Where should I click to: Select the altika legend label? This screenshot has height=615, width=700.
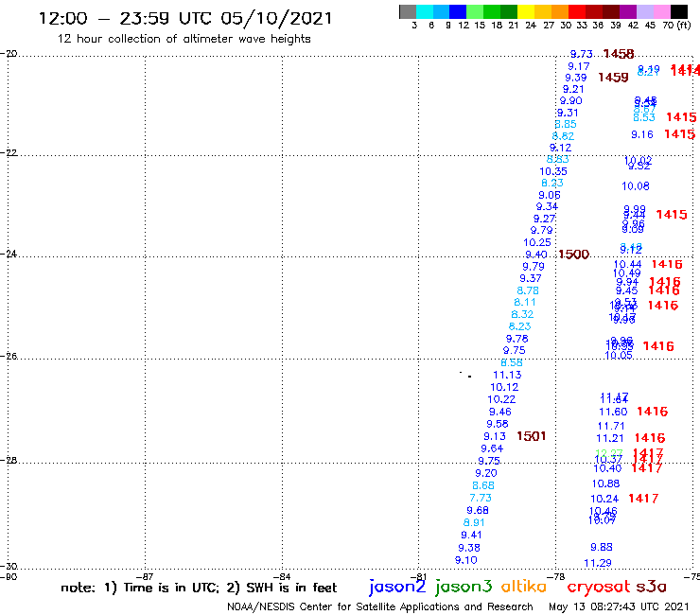click(x=524, y=587)
